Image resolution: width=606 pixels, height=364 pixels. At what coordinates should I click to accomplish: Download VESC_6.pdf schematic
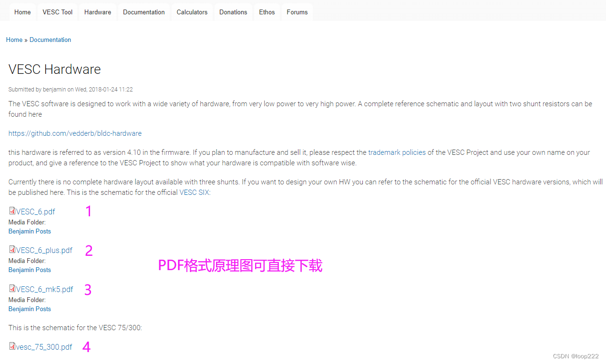35,211
